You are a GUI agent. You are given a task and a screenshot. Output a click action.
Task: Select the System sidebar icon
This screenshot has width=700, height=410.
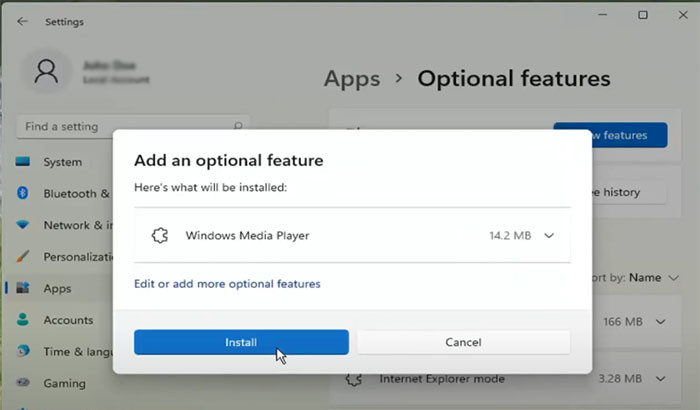22,162
